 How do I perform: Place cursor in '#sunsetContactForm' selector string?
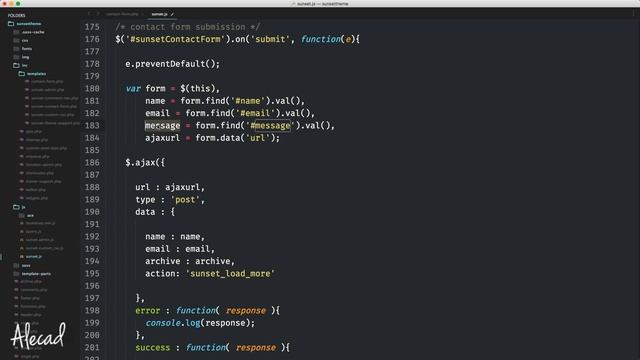click(x=176, y=39)
